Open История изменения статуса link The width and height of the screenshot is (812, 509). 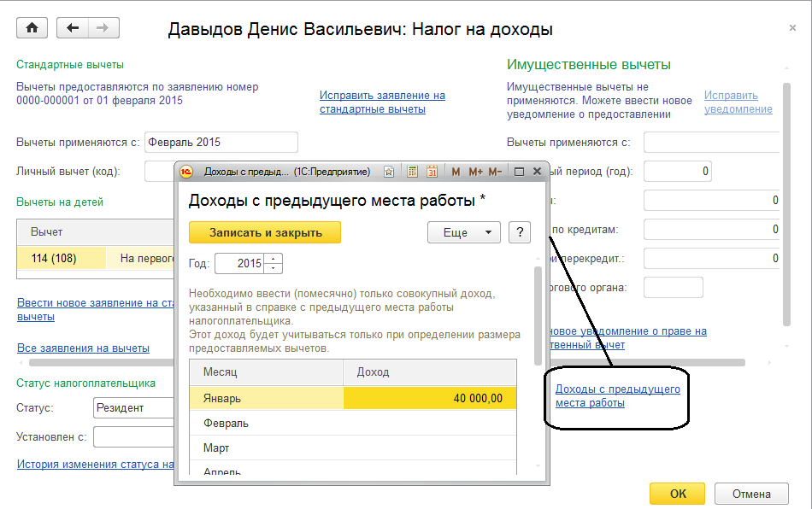pyautogui.click(x=95, y=464)
